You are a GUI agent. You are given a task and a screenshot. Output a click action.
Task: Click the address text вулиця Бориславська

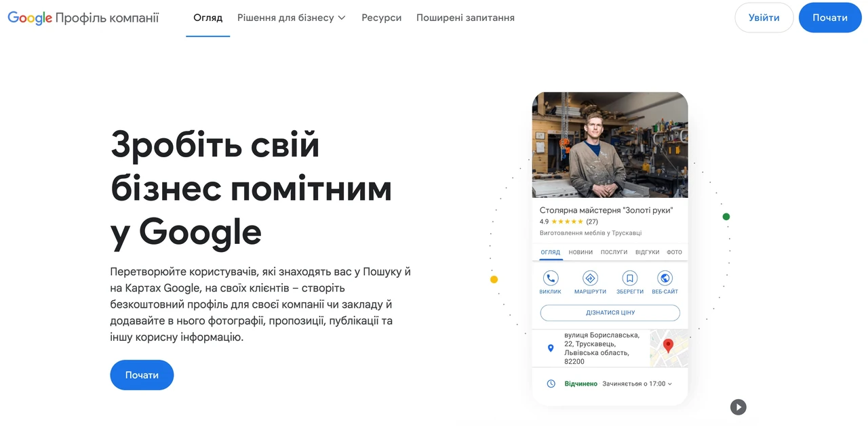601,348
